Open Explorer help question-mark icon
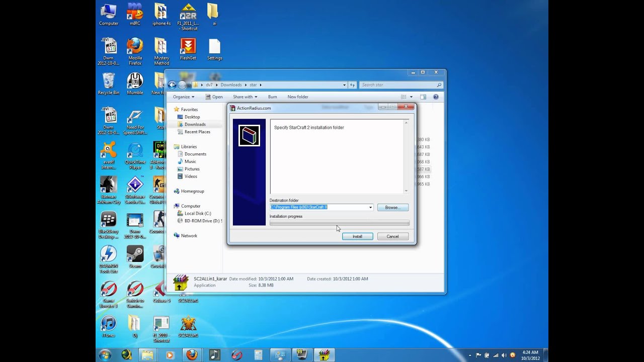644x362 pixels. [x=436, y=97]
